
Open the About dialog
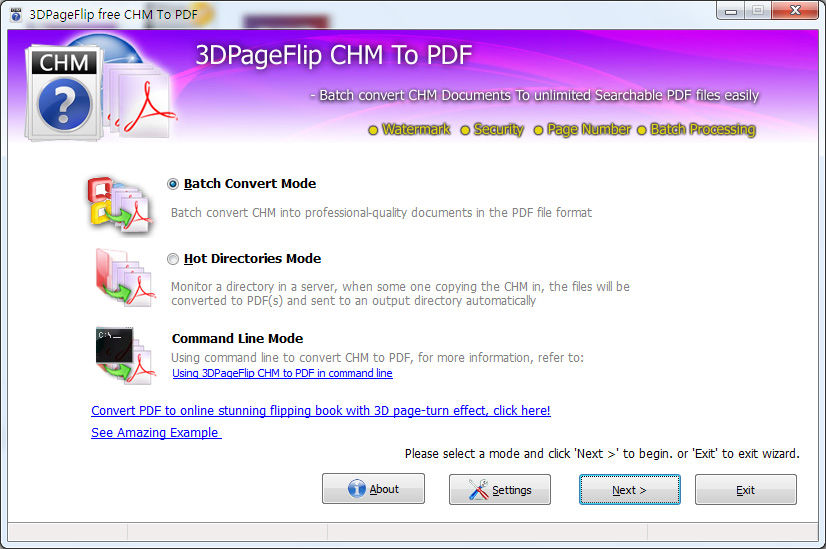tap(373, 489)
